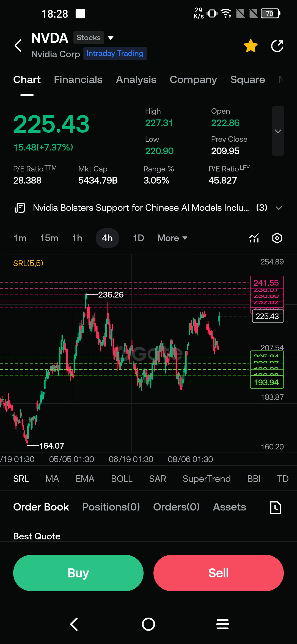Tap the news document icon
The width and height of the screenshot is (297, 644).
tap(20, 208)
